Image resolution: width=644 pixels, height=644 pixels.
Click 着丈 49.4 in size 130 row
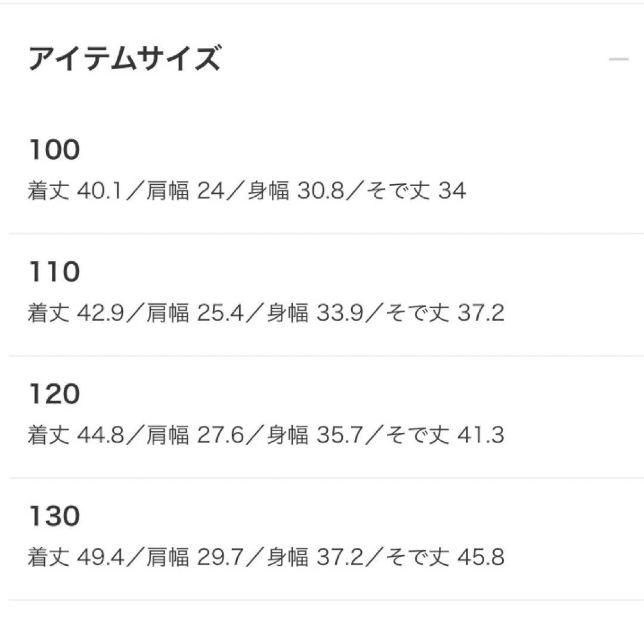point(75,558)
